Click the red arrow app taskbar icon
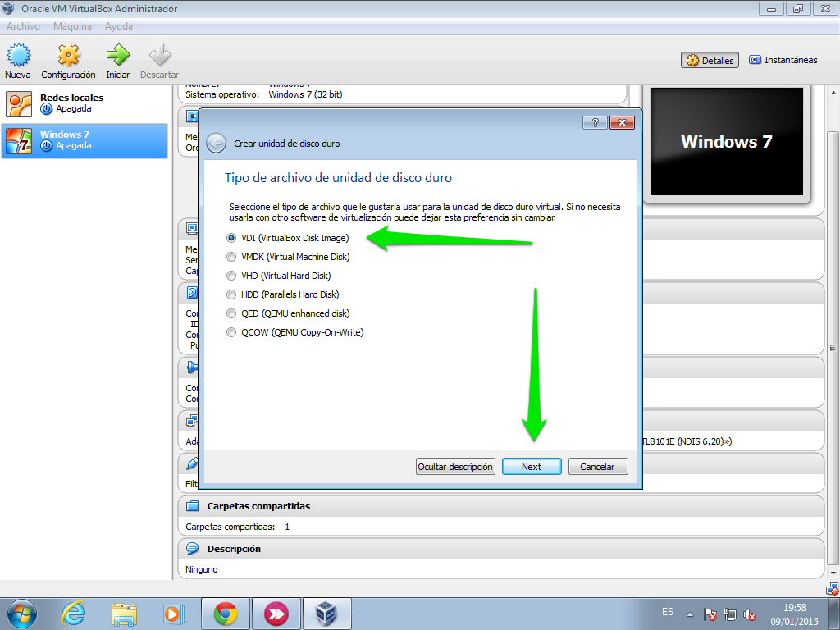Viewport: 840px width, 630px height. coord(276,614)
